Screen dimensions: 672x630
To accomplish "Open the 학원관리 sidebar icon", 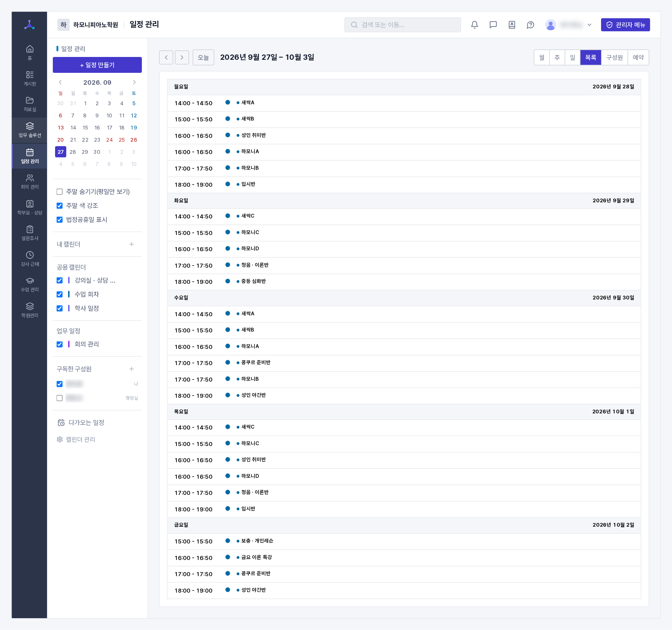I will (x=30, y=310).
